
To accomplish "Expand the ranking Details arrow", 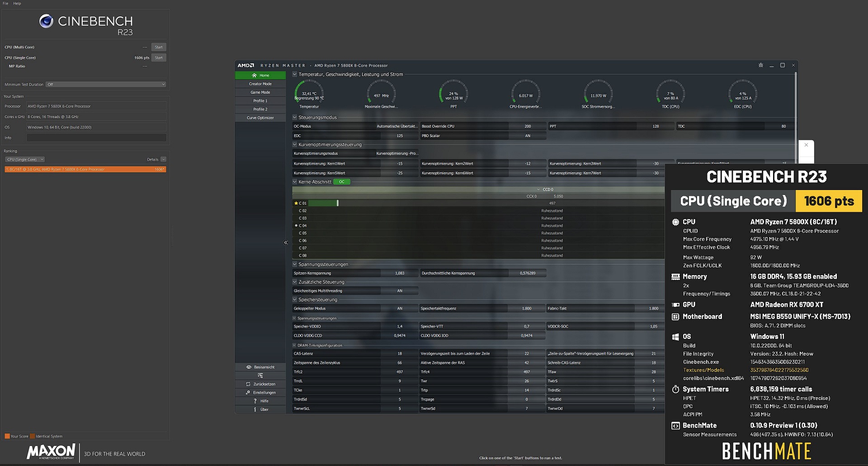I will (163, 159).
